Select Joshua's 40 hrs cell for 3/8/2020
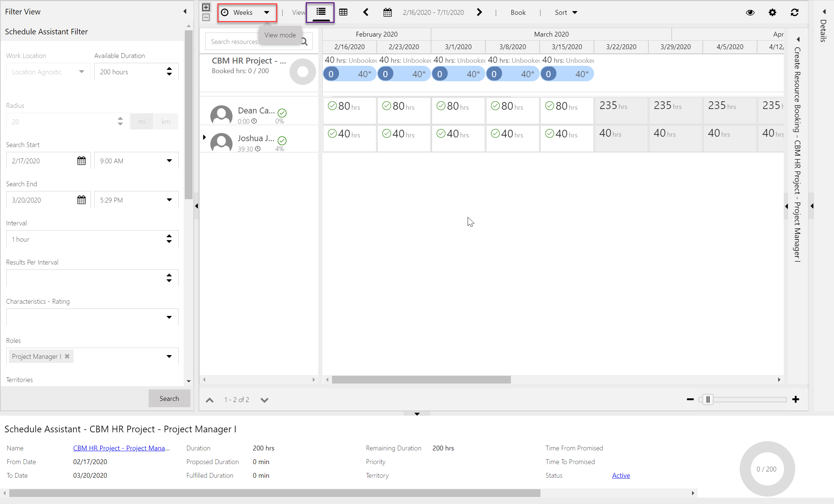The width and height of the screenshot is (834, 504). tap(512, 138)
